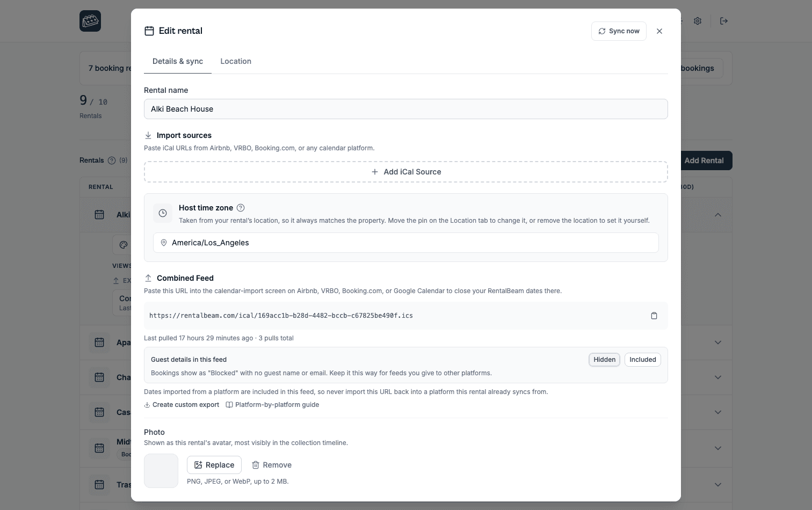Click the Rental name input field
This screenshot has width=812, height=510.
tap(406, 109)
